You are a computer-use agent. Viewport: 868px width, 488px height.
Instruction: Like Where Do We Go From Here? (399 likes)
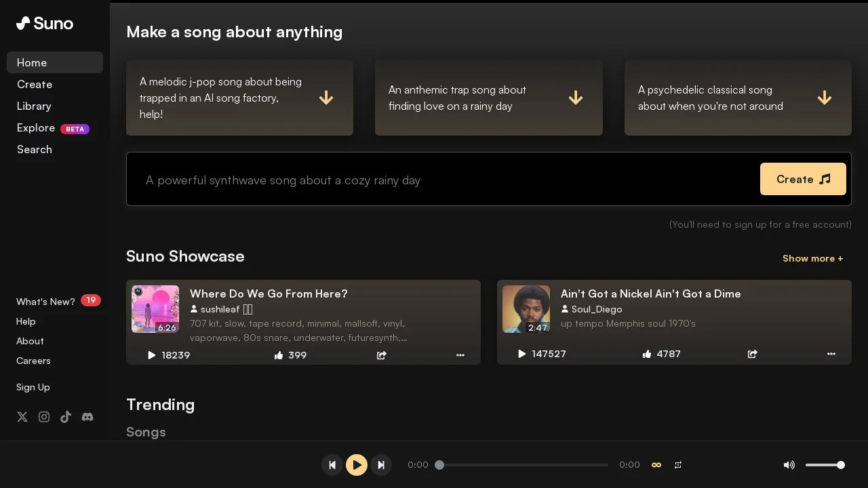(290, 355)
